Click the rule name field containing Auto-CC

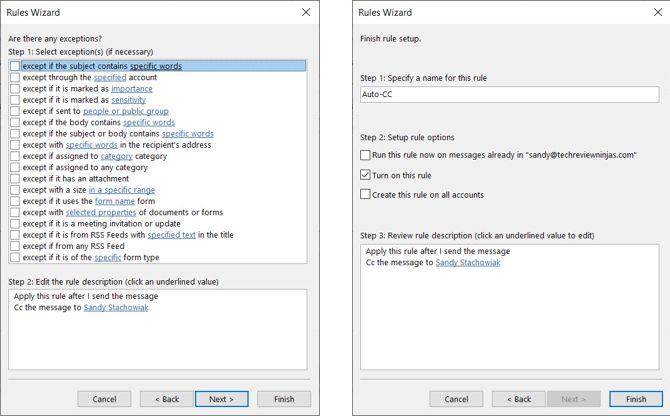click(x=508, y=95)
